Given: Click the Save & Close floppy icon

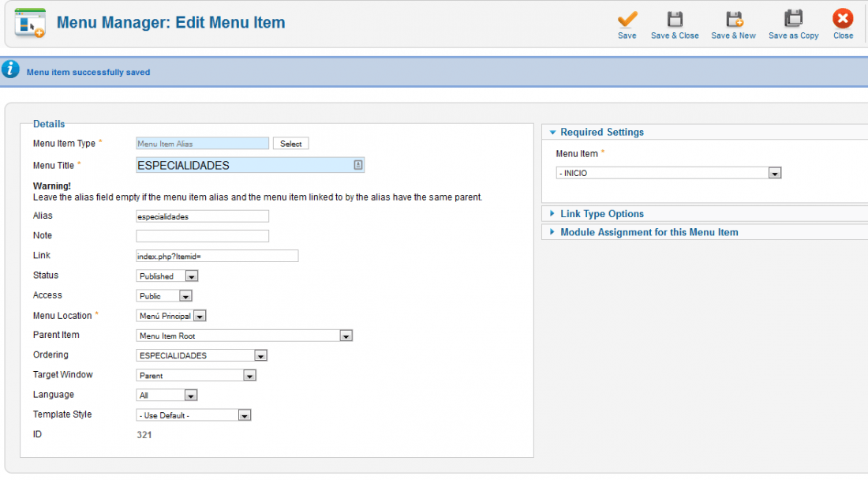Looking at the screenshot, I should 674,19.
